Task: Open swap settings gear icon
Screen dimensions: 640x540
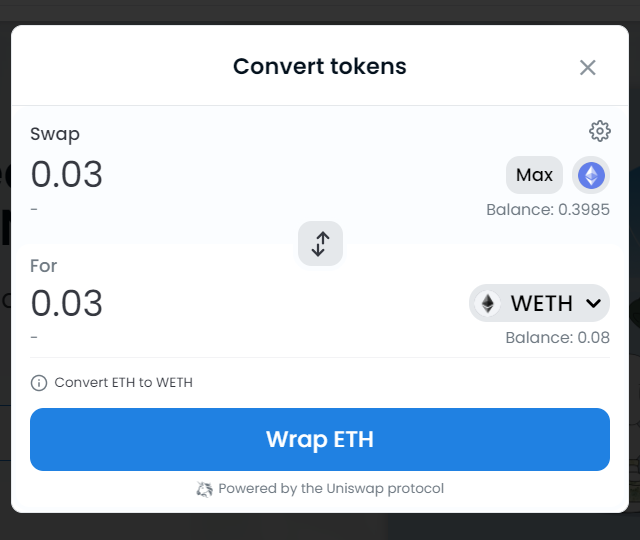Action: [600, 131]
